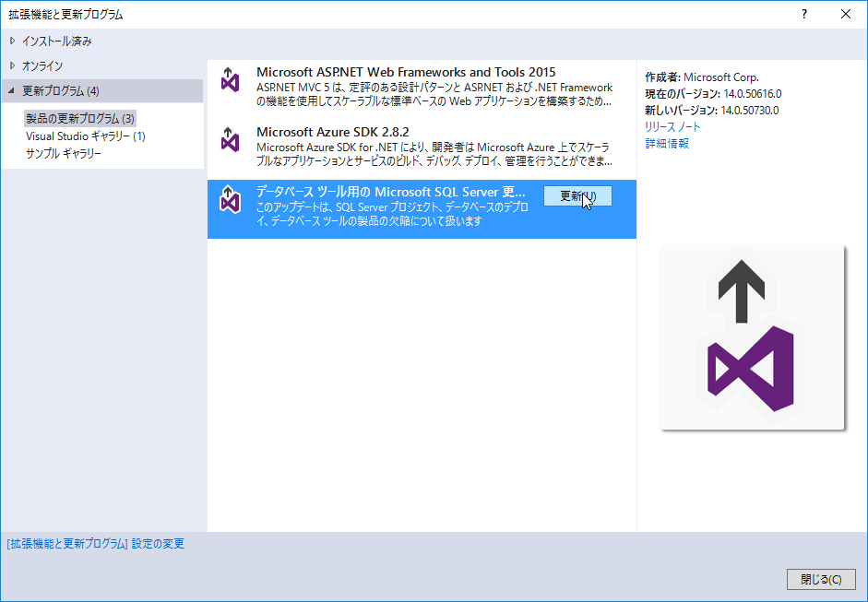Viewport: 868px width, 602px height.
Task: Open the リリース ノート link
Action: [x=672, y=126]
